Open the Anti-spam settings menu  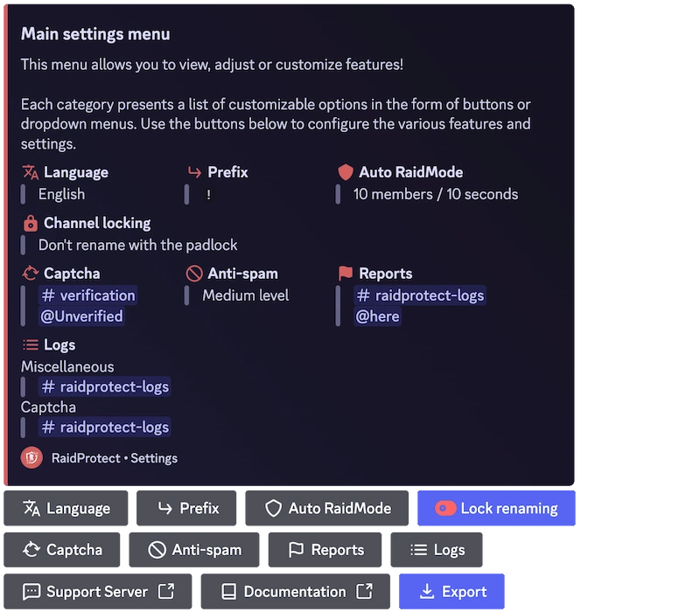193,550
